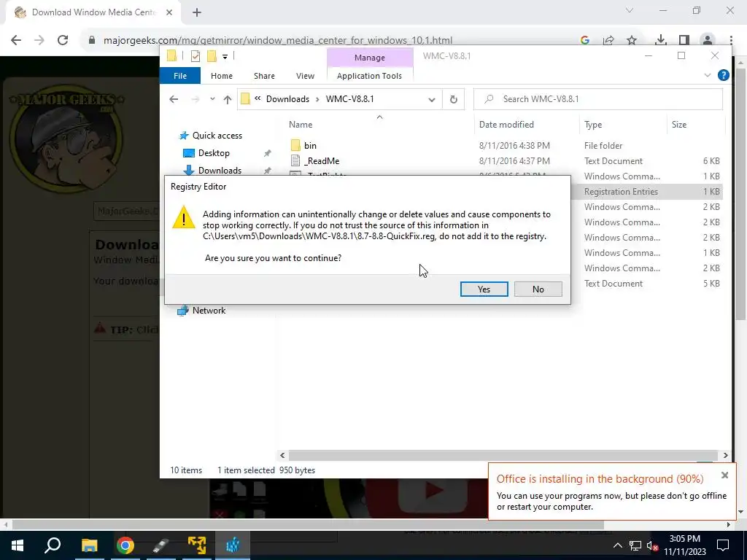This screenshot has height=560, width=747.
Task: Open recent locations dropdown in Explorer
Action: point(212,99)
